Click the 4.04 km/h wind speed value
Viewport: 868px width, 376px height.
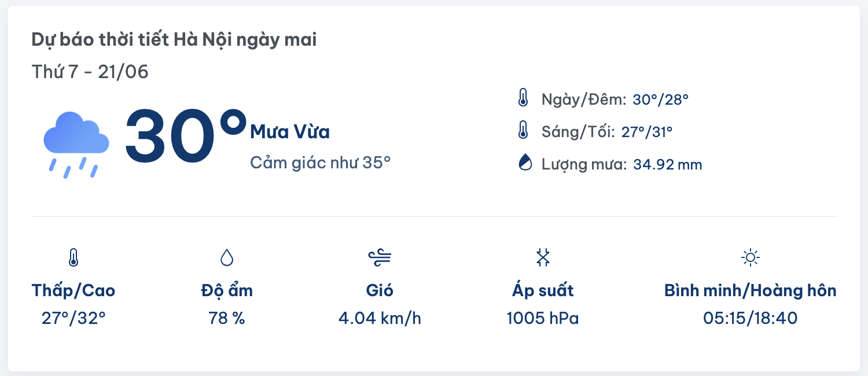tap(380, 318)
